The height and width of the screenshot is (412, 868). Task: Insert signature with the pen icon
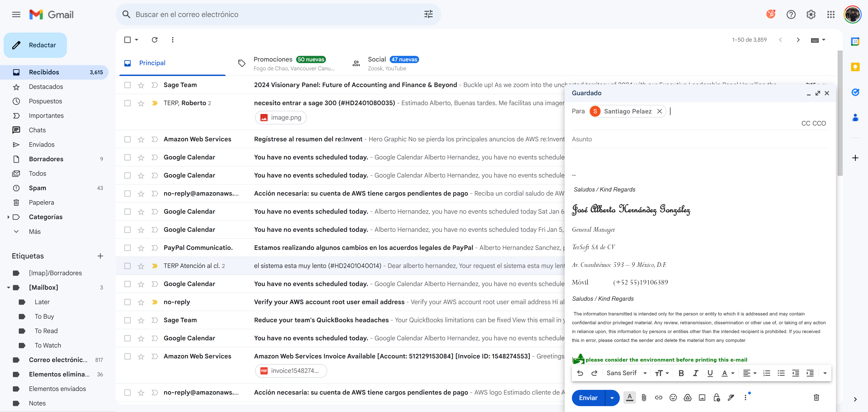tap(731, 398)
